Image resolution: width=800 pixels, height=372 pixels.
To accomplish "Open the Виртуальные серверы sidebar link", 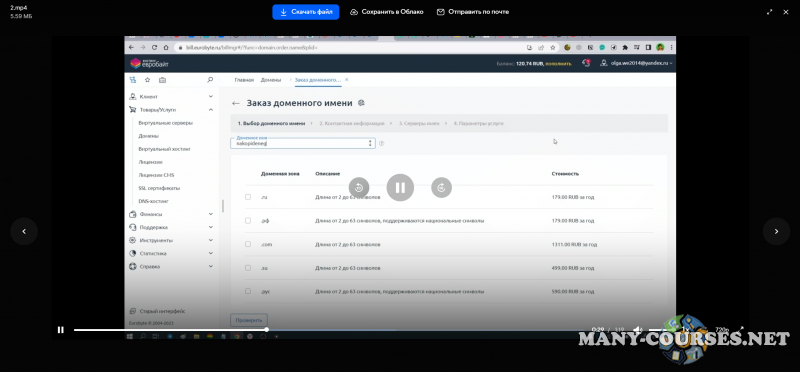I will [x=165, y=123].
